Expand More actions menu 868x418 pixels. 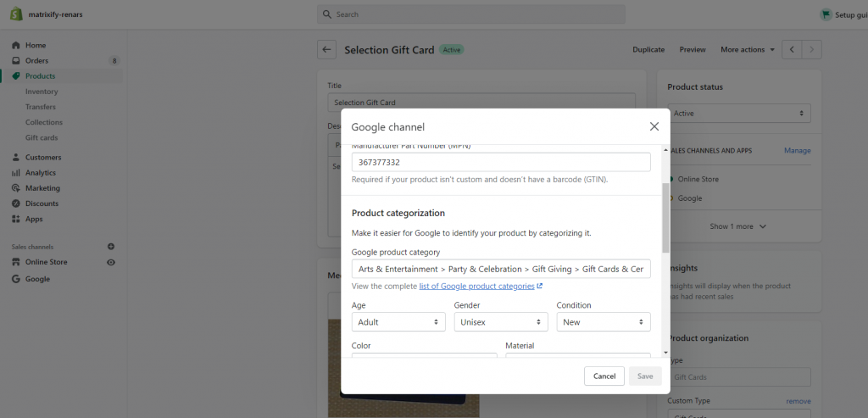pos(748,50)
